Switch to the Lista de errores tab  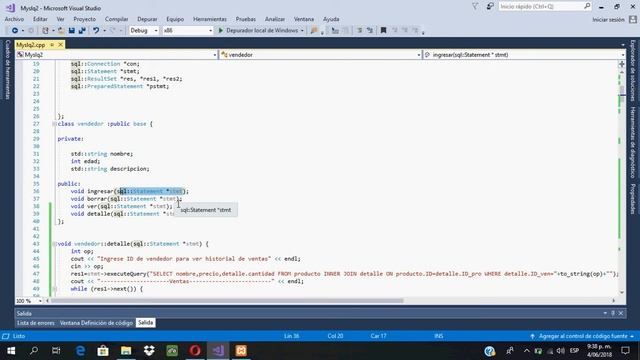click(36, 323)
